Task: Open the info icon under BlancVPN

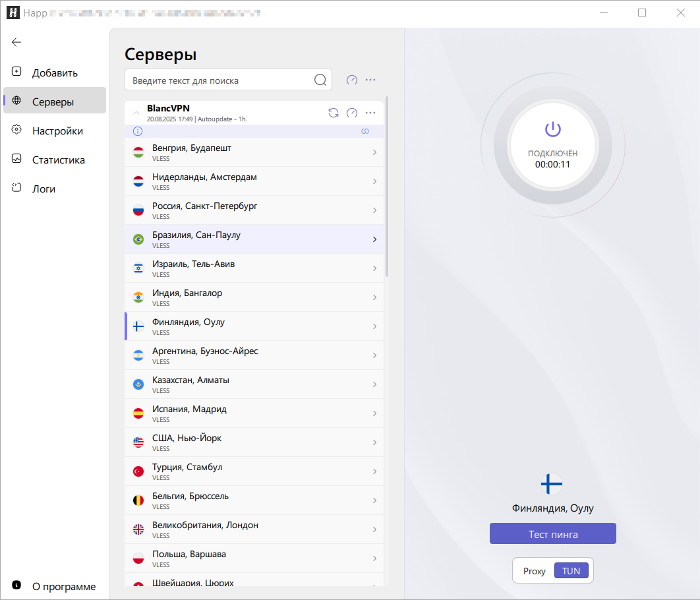Action: 138,131
